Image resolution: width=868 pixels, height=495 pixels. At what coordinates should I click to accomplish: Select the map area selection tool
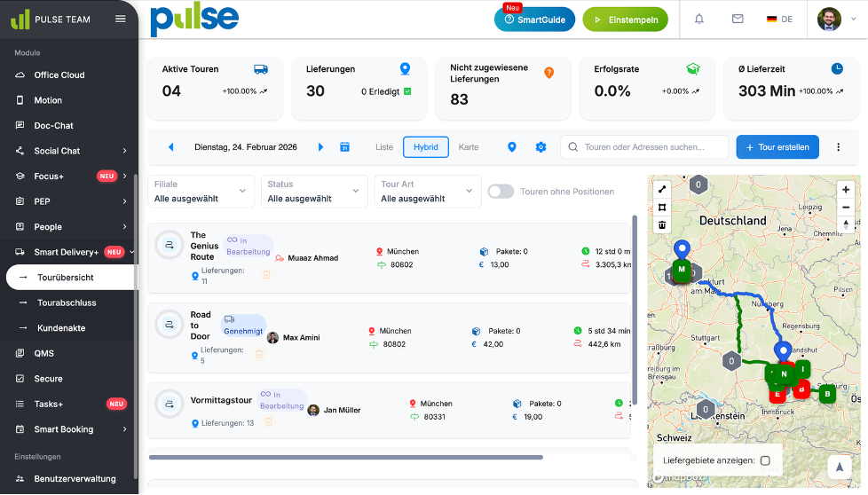[662, 208]
